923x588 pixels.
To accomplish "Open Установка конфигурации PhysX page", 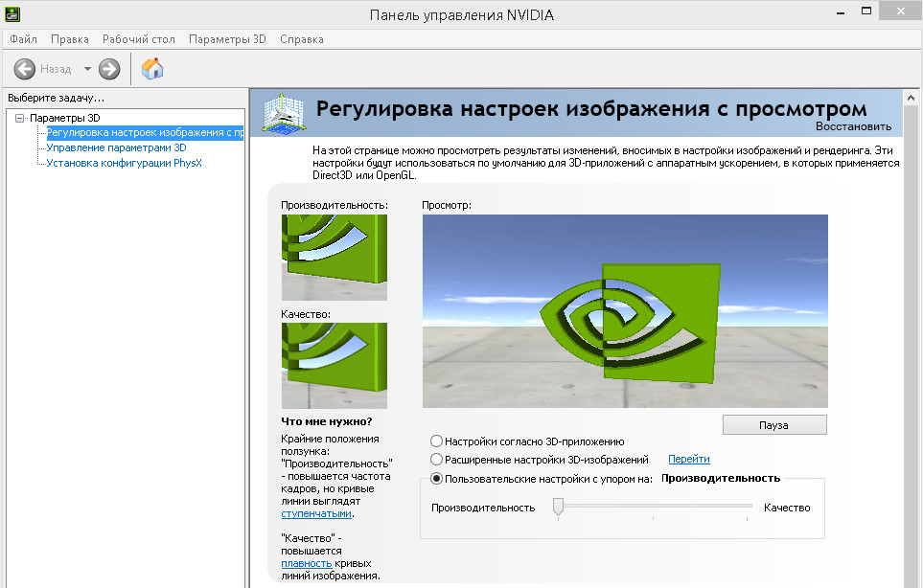I will [124, 163].
